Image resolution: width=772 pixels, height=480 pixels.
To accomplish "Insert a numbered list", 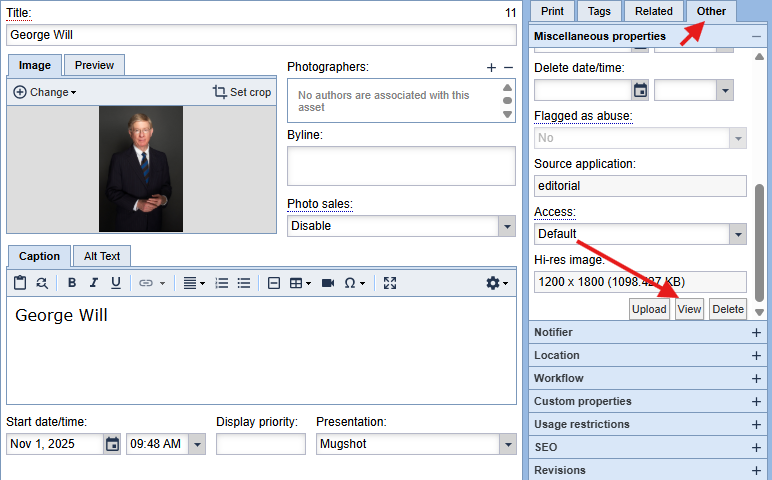I will 222,283.
